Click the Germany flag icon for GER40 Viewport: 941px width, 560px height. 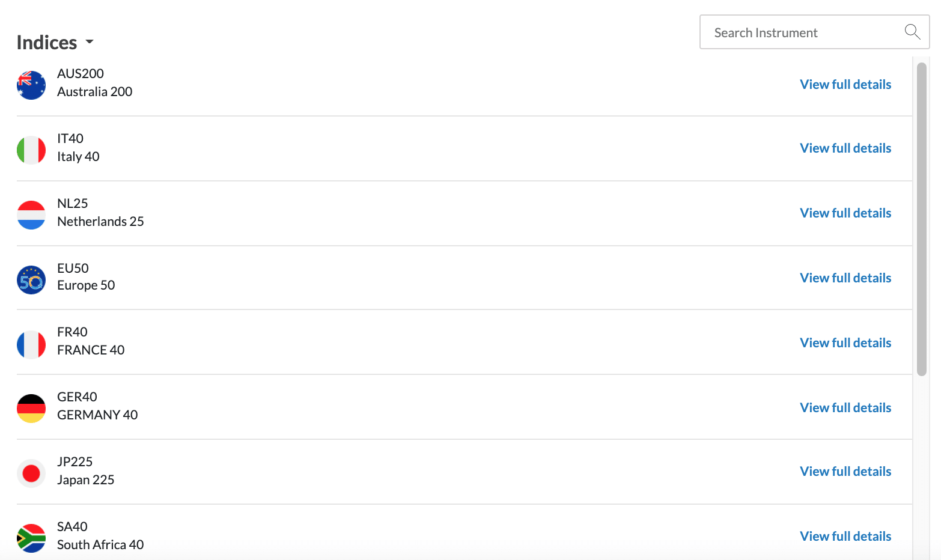(31, 409)
